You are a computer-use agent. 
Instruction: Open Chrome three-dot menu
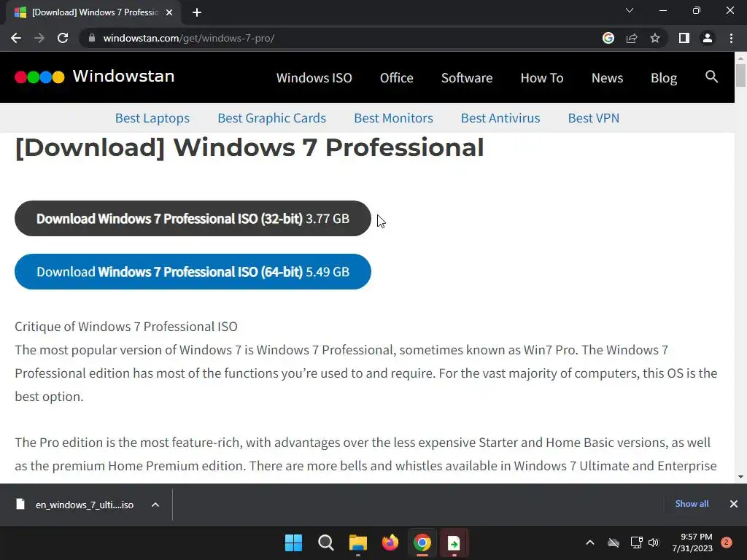click(731, 38)
